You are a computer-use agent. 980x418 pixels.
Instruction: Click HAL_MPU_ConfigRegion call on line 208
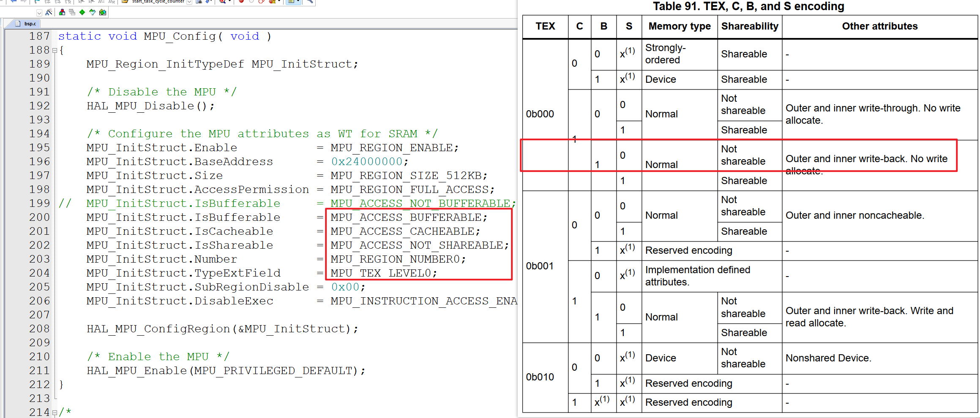pyautogui.click(x=158, y=329)
